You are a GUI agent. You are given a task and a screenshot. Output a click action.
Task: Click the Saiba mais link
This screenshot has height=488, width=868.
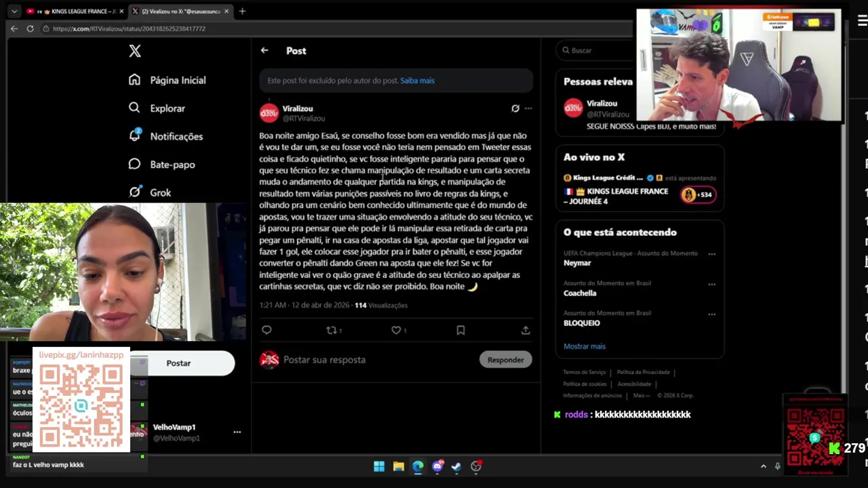tap(417, 81)
